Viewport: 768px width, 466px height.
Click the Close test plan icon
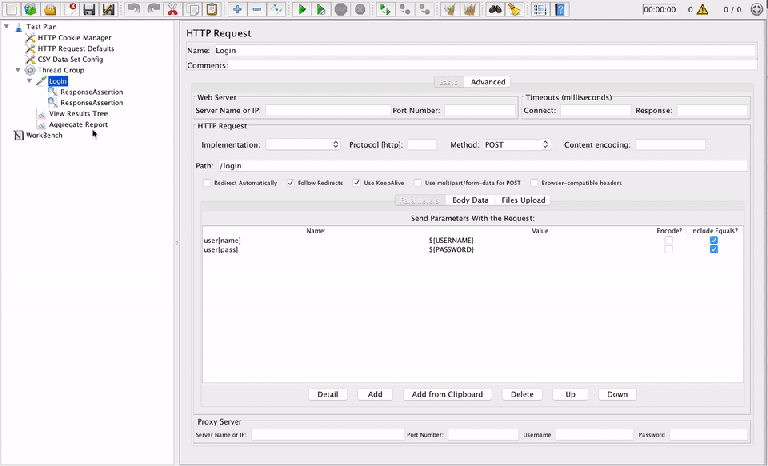pyautogui.click(x=70, y=9)
